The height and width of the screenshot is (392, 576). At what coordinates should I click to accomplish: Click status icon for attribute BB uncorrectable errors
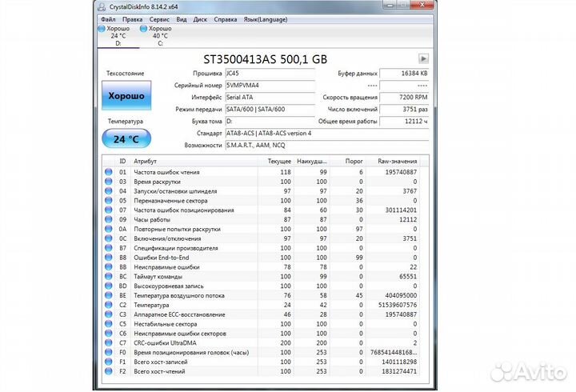point(108,266)
